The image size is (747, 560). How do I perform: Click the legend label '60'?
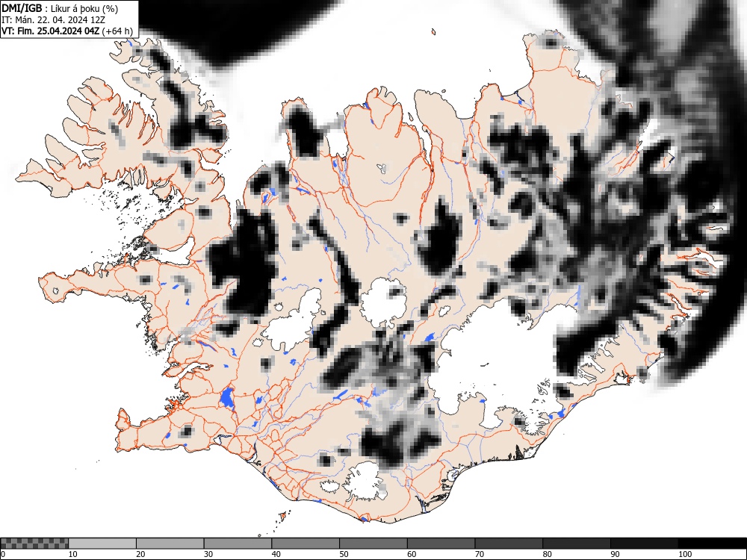[411, 554]
